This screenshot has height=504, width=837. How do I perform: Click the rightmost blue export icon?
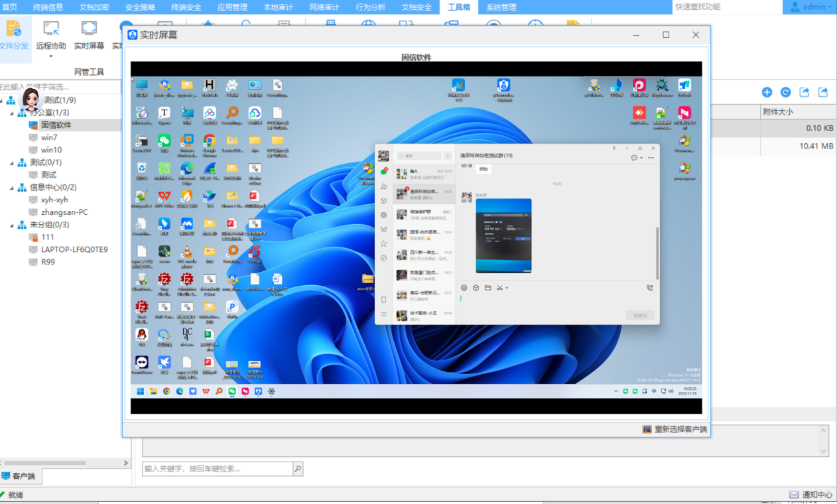(x=823, y=93)
